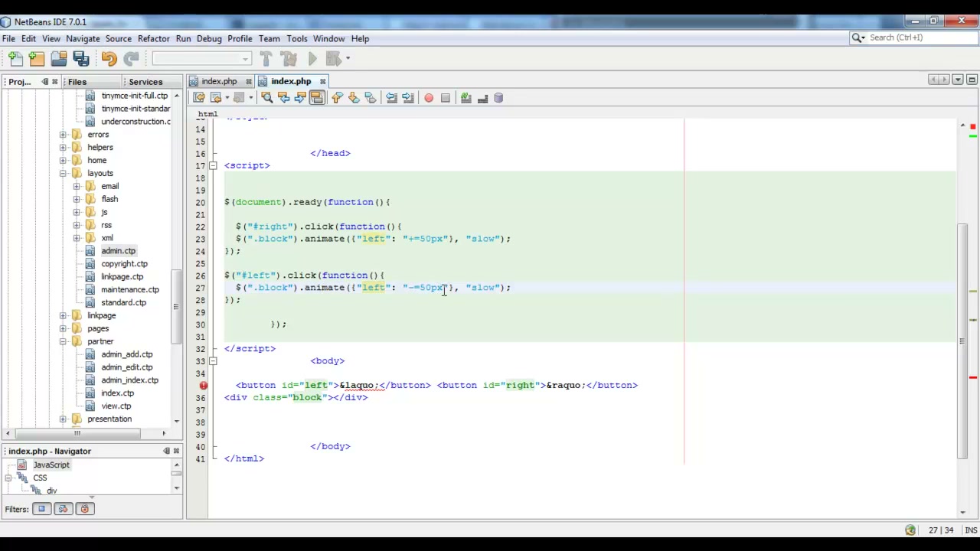Click the Search (Ctrl+I) field
The width and height of the screenshot is (980, 551).
915,37
